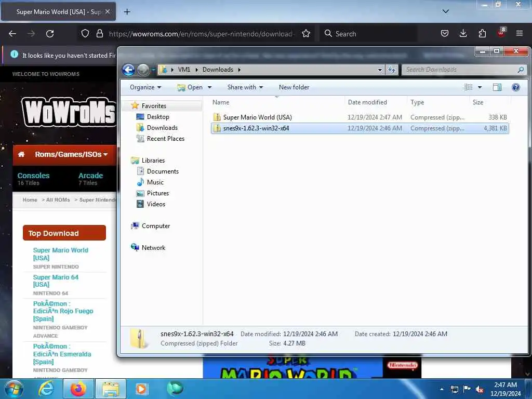Go back in Explorer window

[x=128, y=70]
